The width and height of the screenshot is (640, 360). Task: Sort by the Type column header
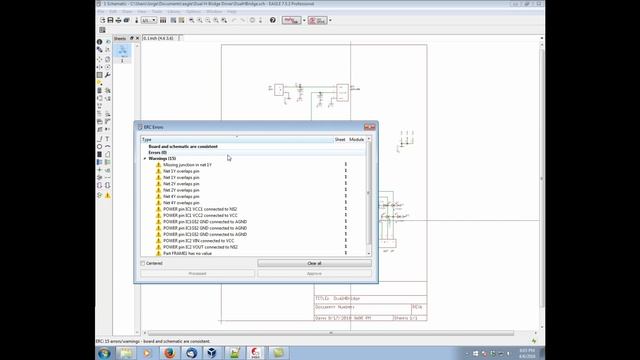click(237, 140)
